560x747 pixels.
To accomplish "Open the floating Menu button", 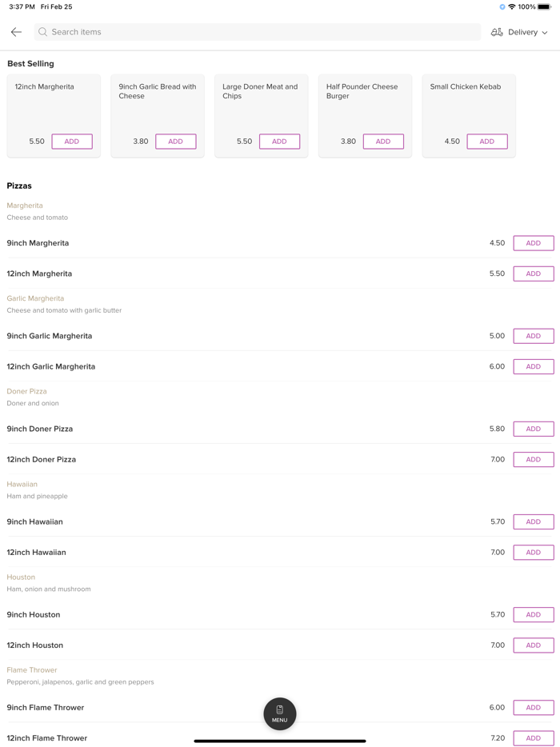I will click(x=280, y=713).
